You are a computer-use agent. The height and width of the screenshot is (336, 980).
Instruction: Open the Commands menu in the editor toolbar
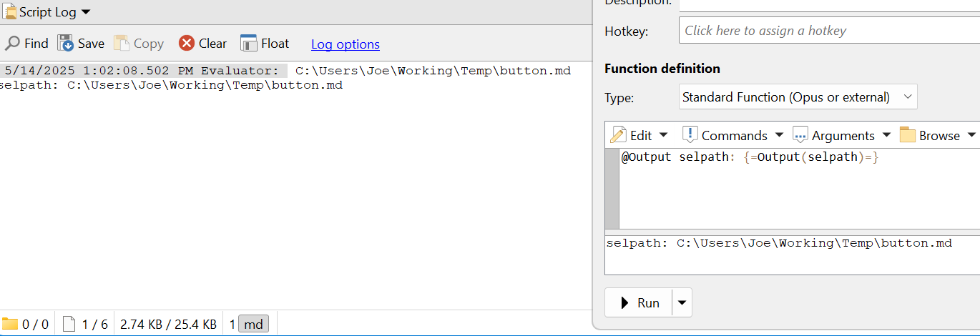[x=732, y=135]
